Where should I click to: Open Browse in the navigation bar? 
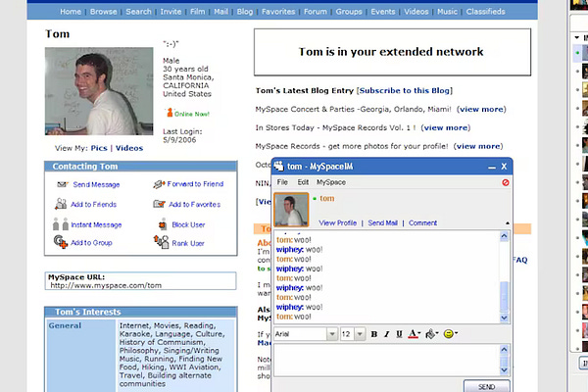[x=104, y=12]
